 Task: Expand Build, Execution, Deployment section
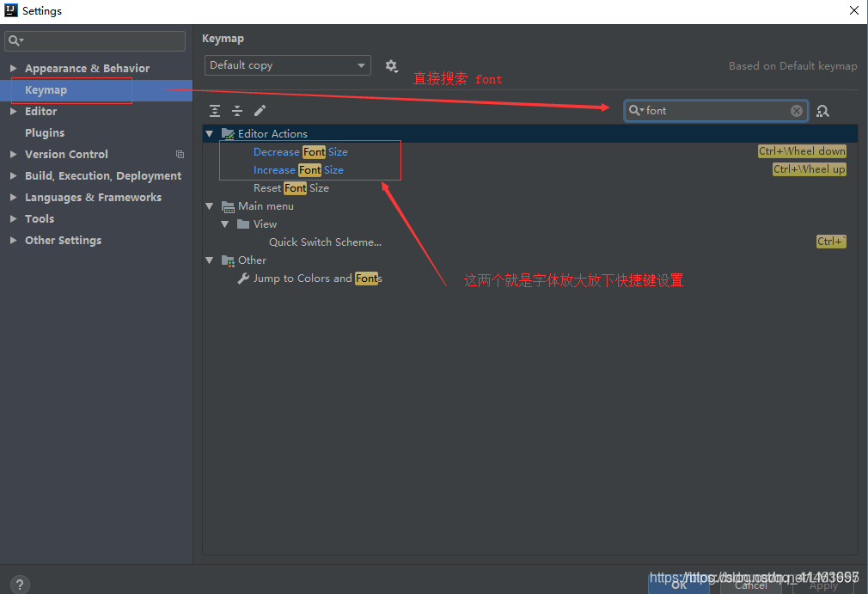click(13, 176)
